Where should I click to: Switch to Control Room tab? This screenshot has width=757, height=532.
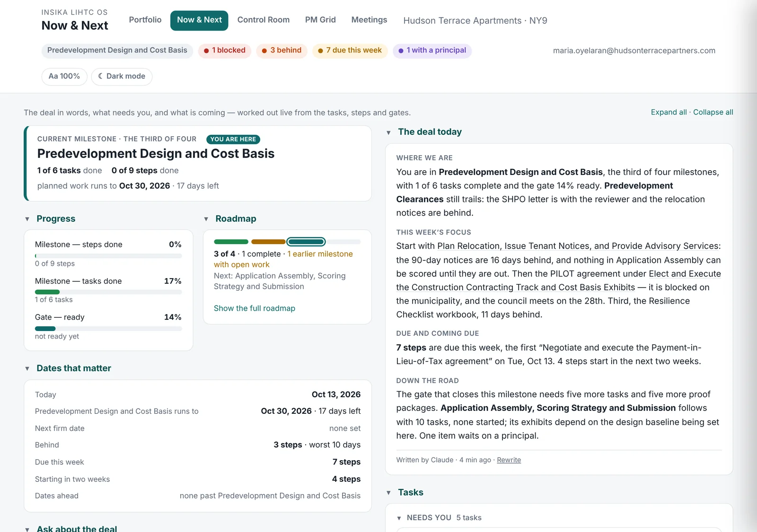click(x=264, y=20)
